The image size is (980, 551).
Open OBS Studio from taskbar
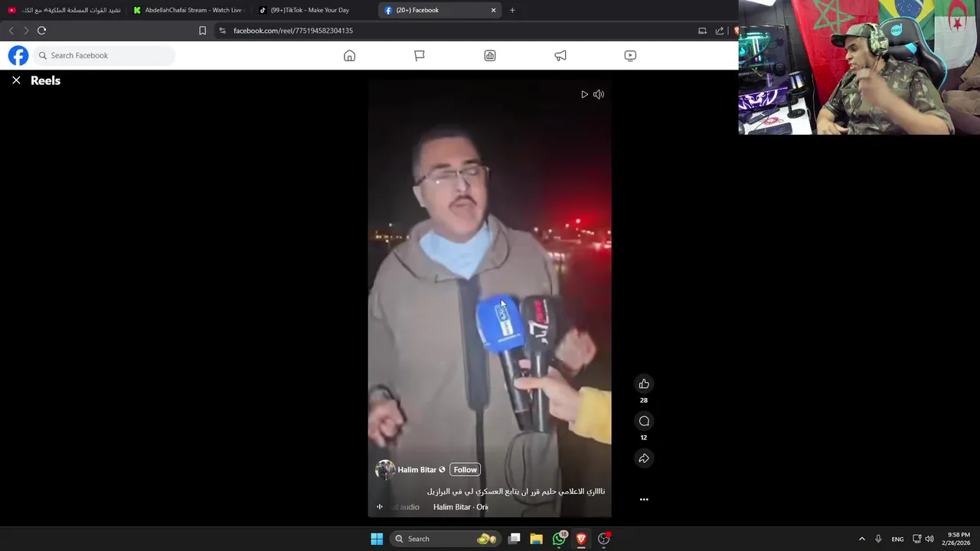(x=604, y=539)
